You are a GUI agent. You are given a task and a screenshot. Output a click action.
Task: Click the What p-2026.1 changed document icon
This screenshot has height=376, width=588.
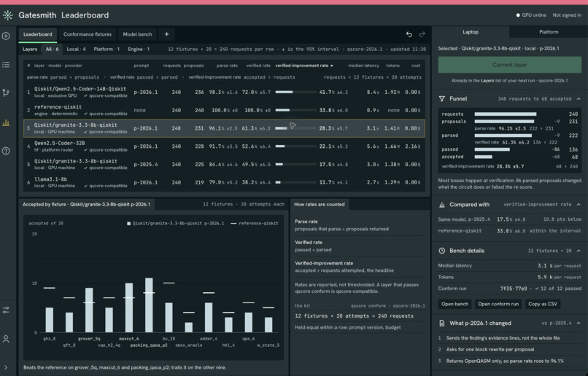[442, 324]
